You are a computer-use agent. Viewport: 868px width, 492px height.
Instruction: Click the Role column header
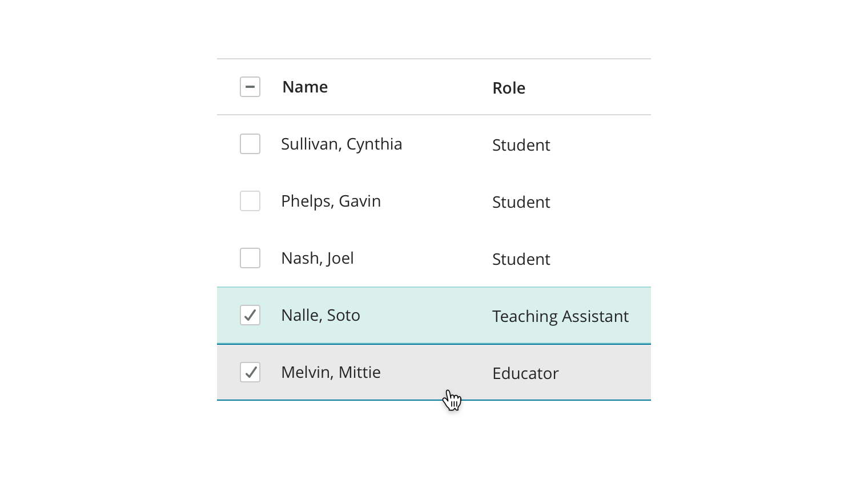(x=508, y=88)
